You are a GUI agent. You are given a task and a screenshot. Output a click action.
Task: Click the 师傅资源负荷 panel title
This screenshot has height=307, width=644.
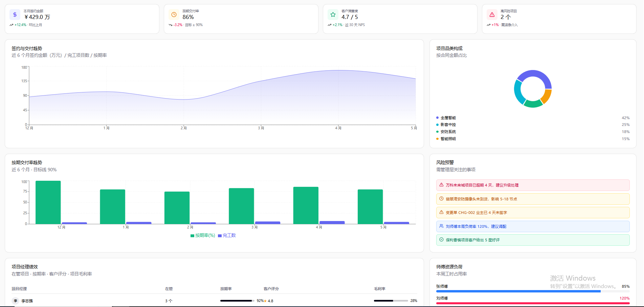pyautogui.click(x=449, y=267)
